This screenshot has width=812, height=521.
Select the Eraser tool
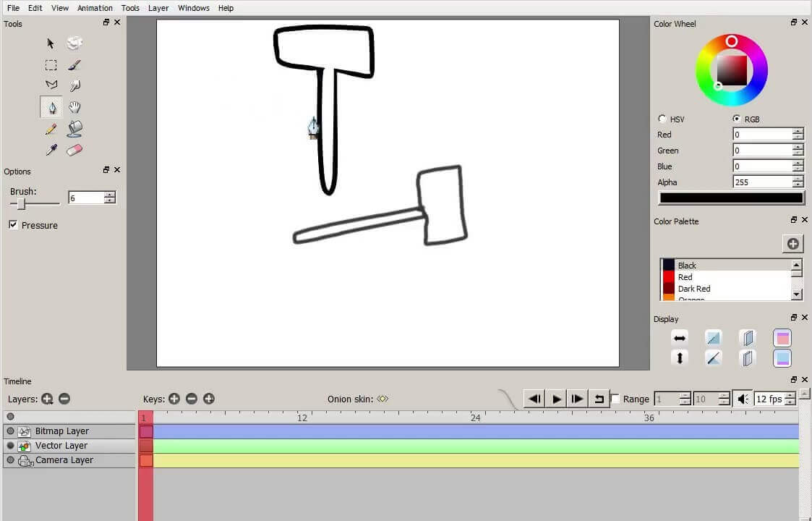click(74, 151)
